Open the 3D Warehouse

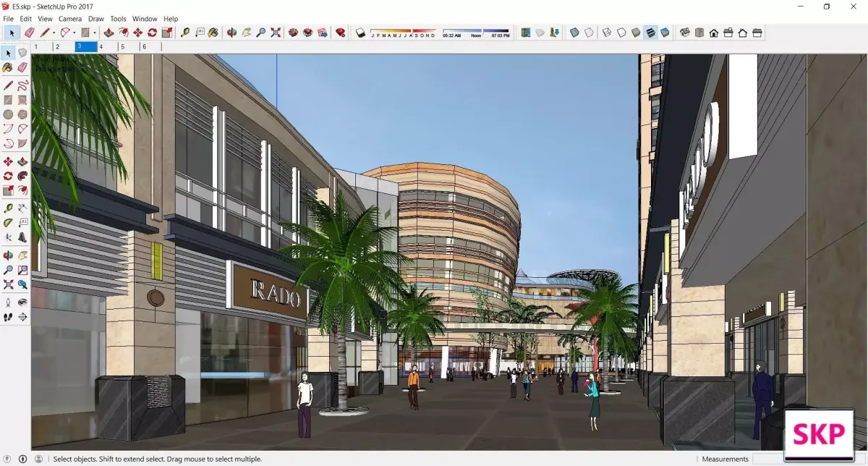[x=293, y=33]
